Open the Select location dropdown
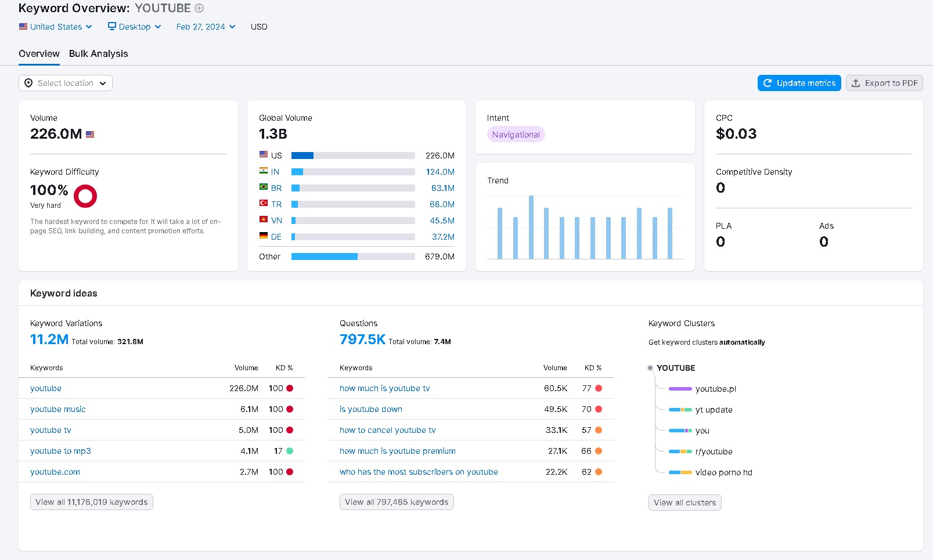The height and width of the screenshot is (560, 933). click(66, 83)
